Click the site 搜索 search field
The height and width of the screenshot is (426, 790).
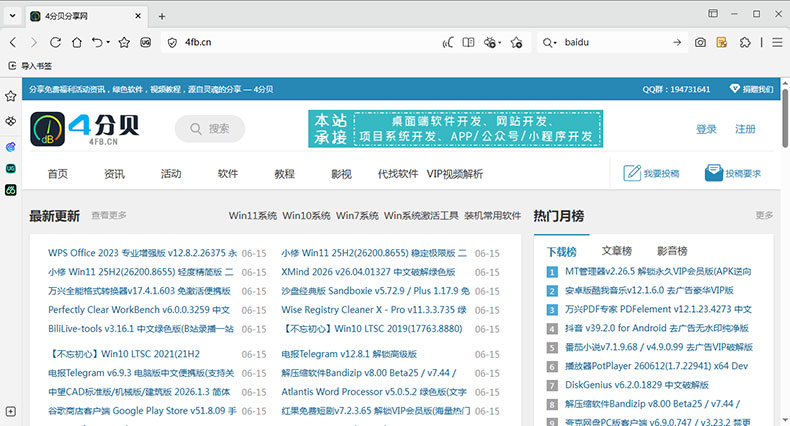click(210, 129)
